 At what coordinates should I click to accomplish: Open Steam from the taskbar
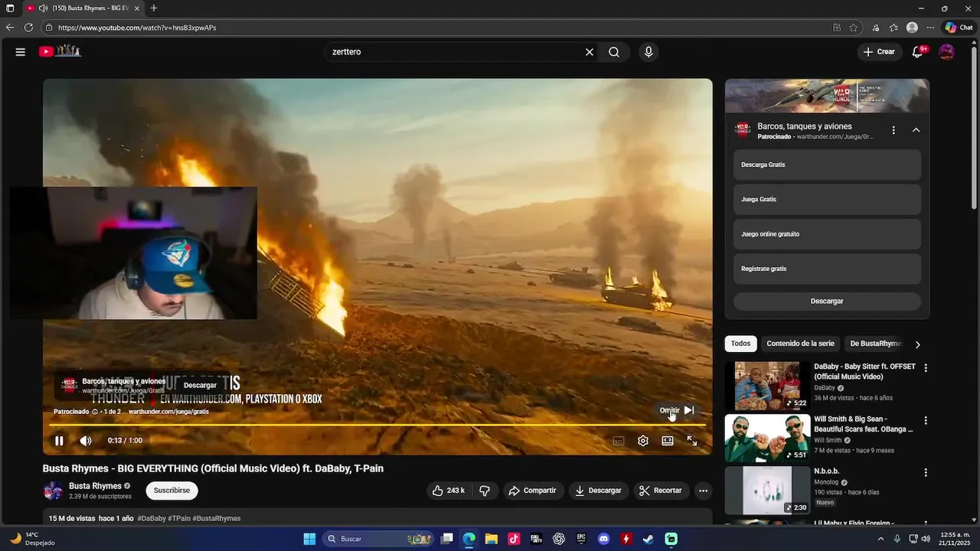[648, 539]
